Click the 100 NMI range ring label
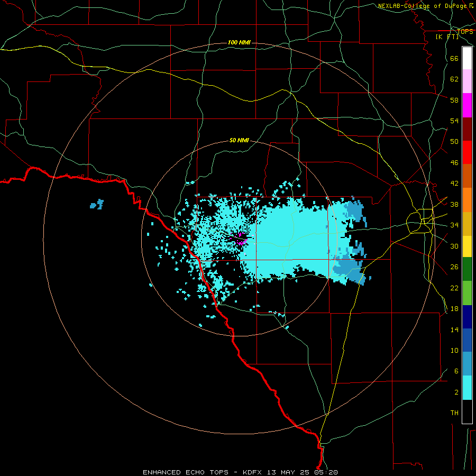This screenshot has height=476, width=476. 239,42
